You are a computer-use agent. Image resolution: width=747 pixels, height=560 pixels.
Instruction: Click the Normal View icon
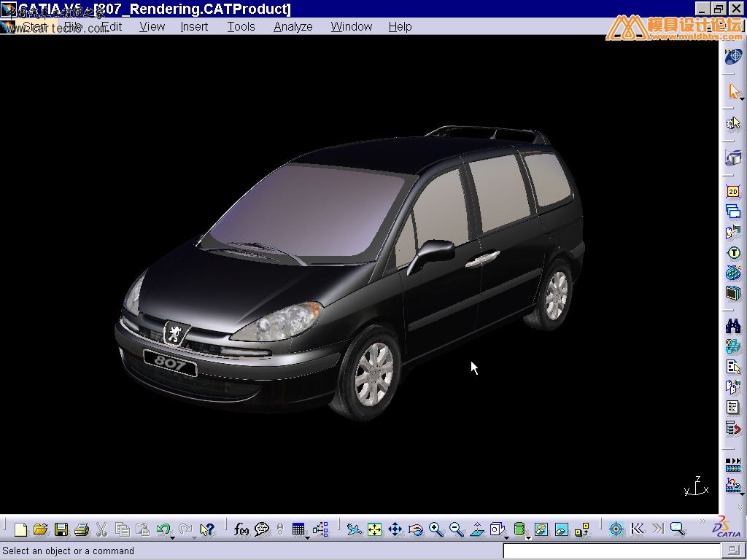pyautogui.click(x=477, y=529)
